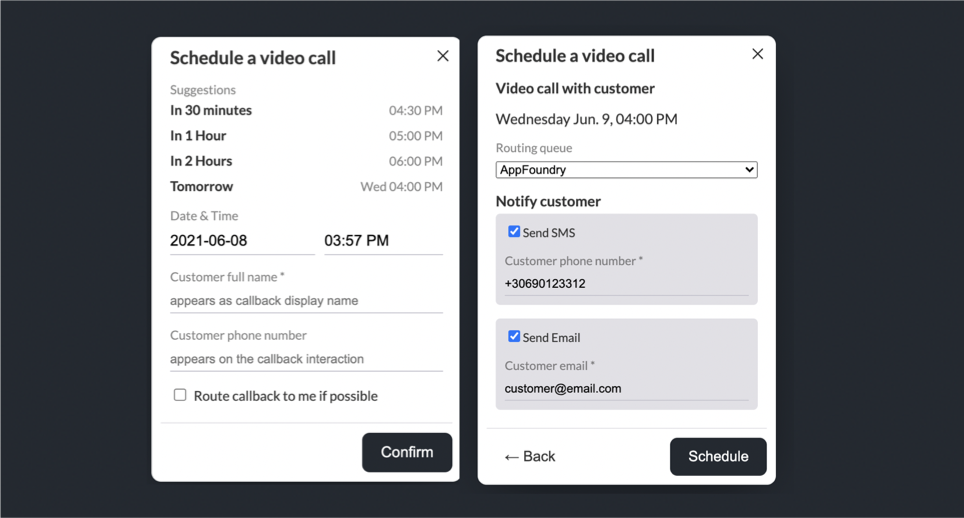Choose the In 1 Hour suggestion
This screenshot has height=518, width=964.
(x=198, y=135)
